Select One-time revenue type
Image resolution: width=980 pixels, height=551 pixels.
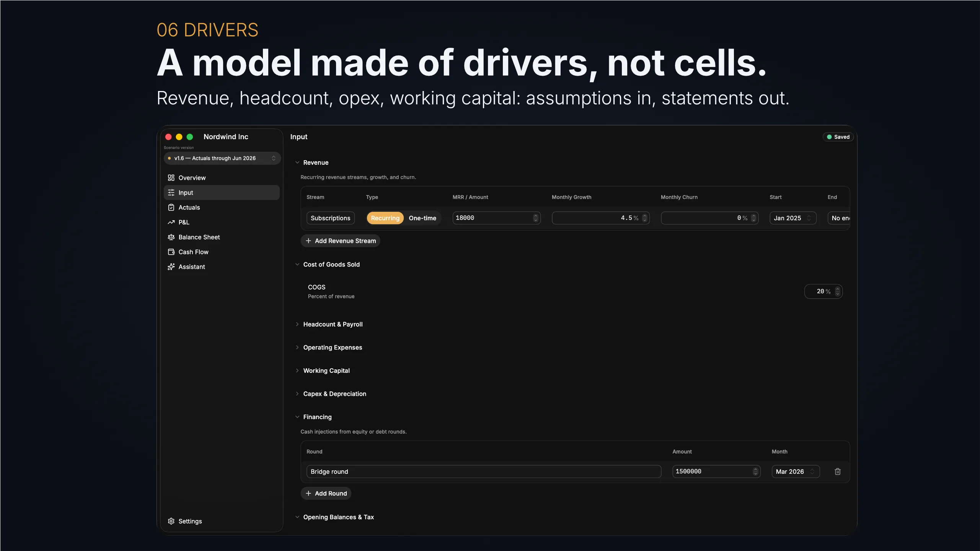[422, 218]
